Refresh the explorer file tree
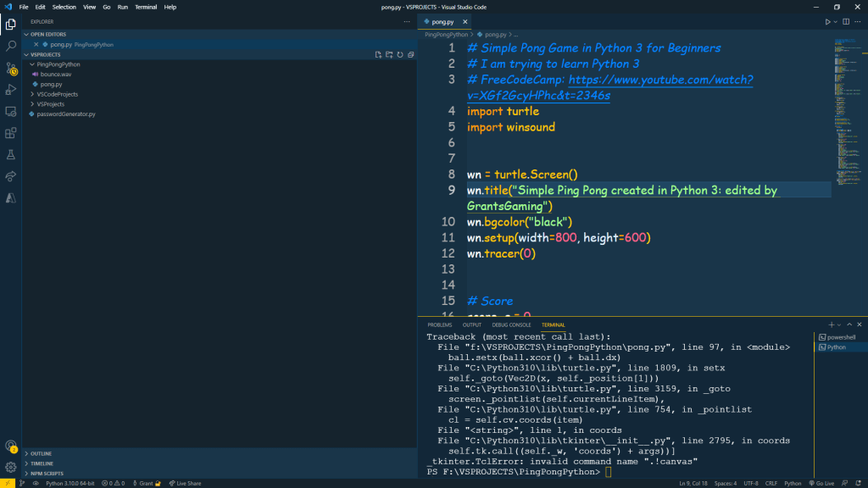This screenshot has width=868, height=488. tap(400, 54)
